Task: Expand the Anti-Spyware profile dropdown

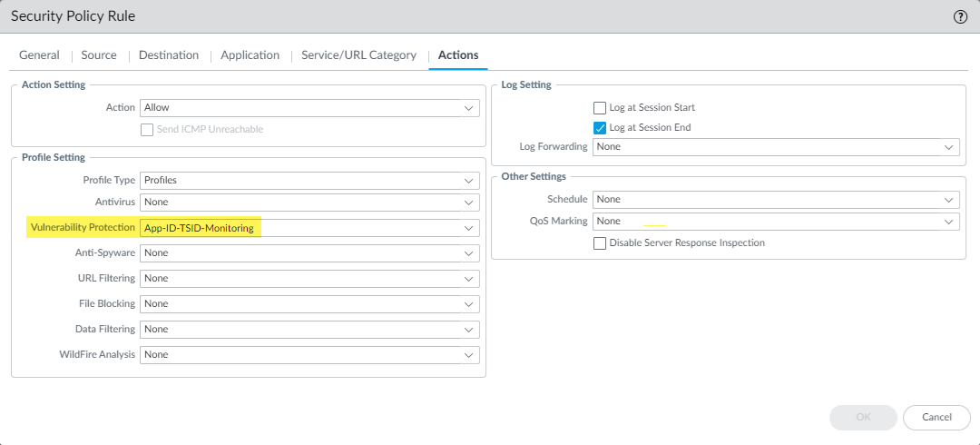Action: pyautogui.click(x=309, y=253)
